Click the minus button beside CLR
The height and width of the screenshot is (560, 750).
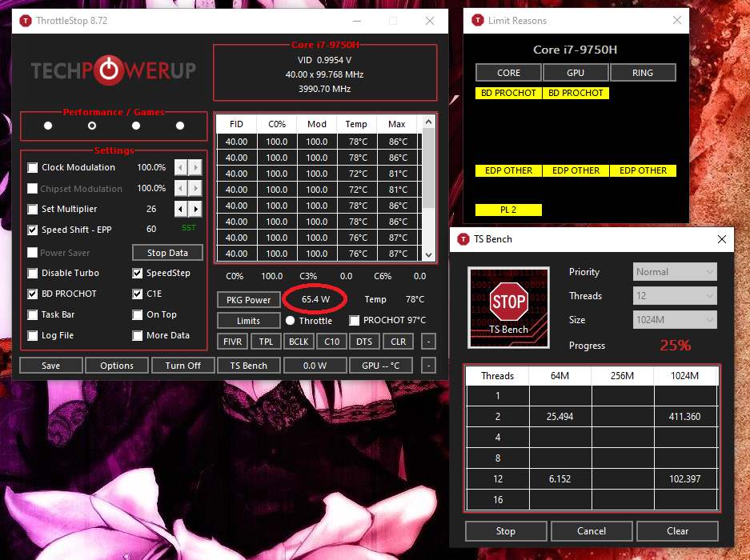pos(428,342)
